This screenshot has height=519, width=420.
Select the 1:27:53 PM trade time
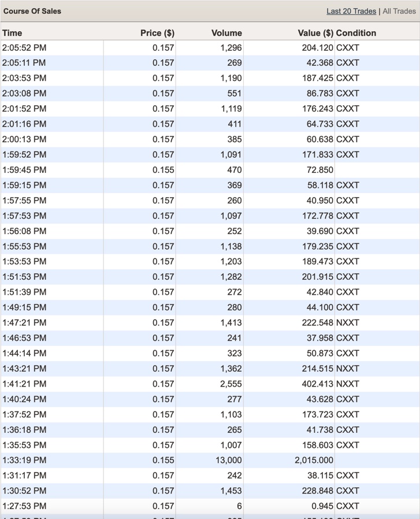(x=24, y=506)
